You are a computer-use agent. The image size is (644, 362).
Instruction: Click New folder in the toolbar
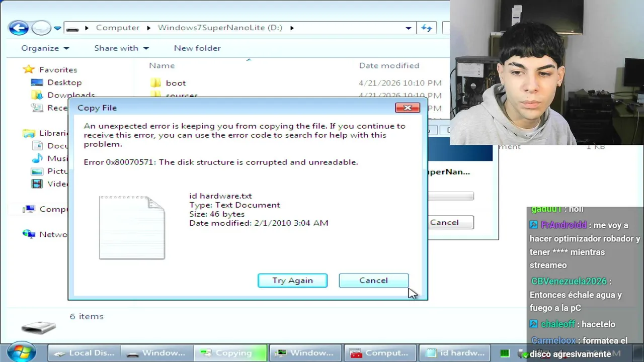click(197, 48)
